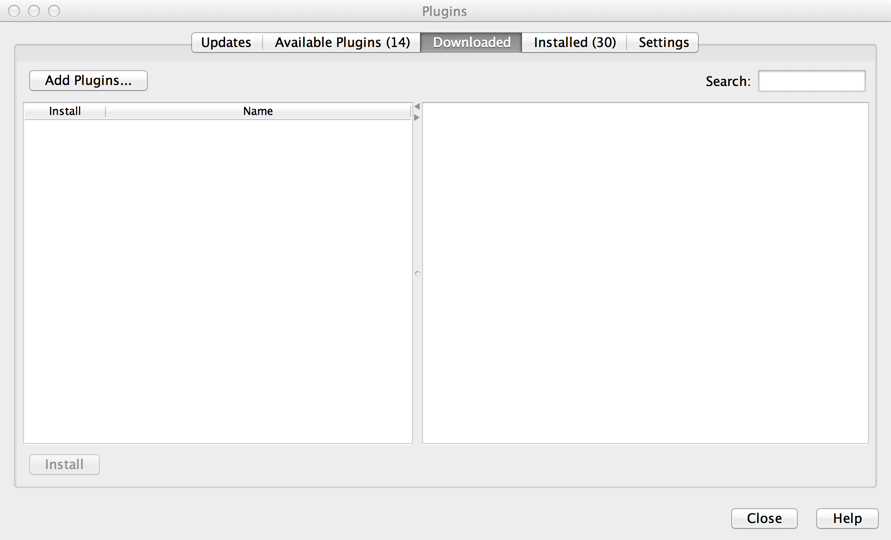Open the Settings tab
Screen dimensions: 891x540
point(663,42)
